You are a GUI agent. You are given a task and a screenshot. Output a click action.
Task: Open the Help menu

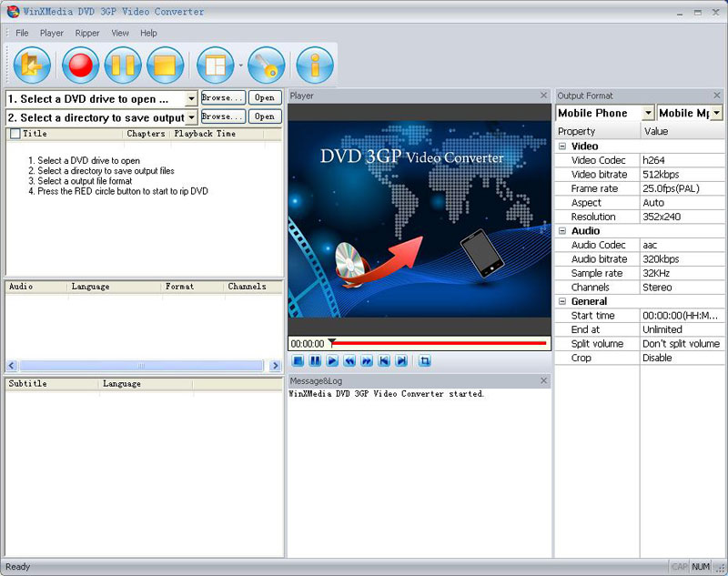point(148,33)
